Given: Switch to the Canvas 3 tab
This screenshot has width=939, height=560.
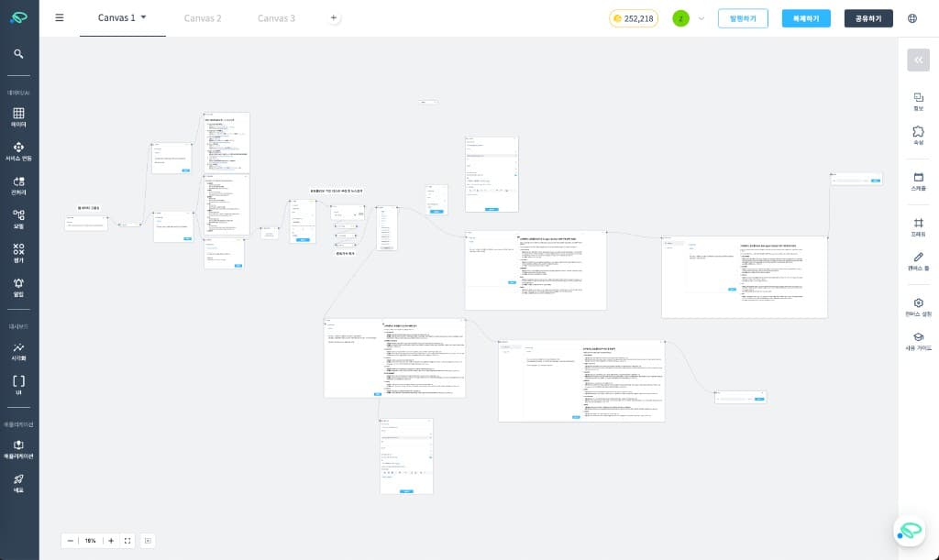Looking at the screenshot, I should click(x=276, y=18).
